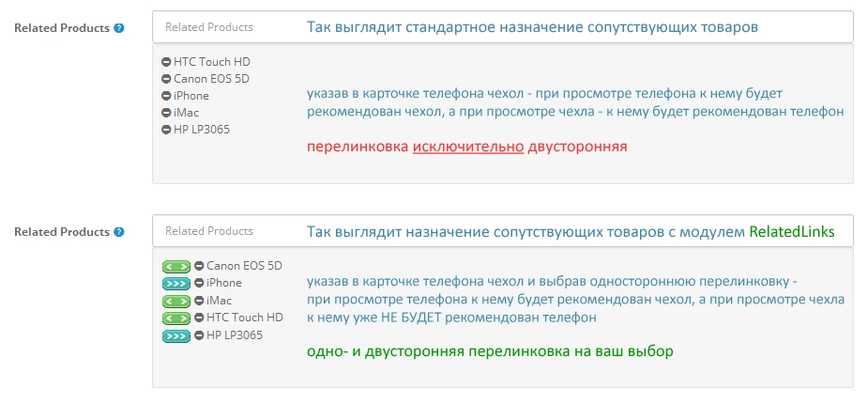Open help tooltip for lower Related Products label
Screen dimensions: 868x404
pyautogui.click(x=119, y=232)
